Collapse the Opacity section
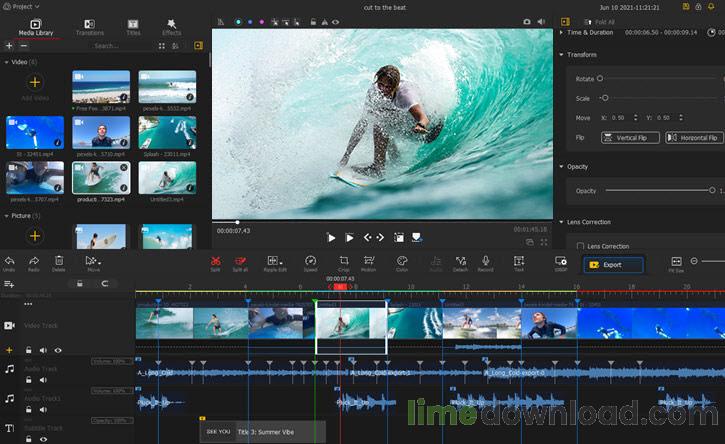Screen dimensions: 725x444 (x=561, y=167)
